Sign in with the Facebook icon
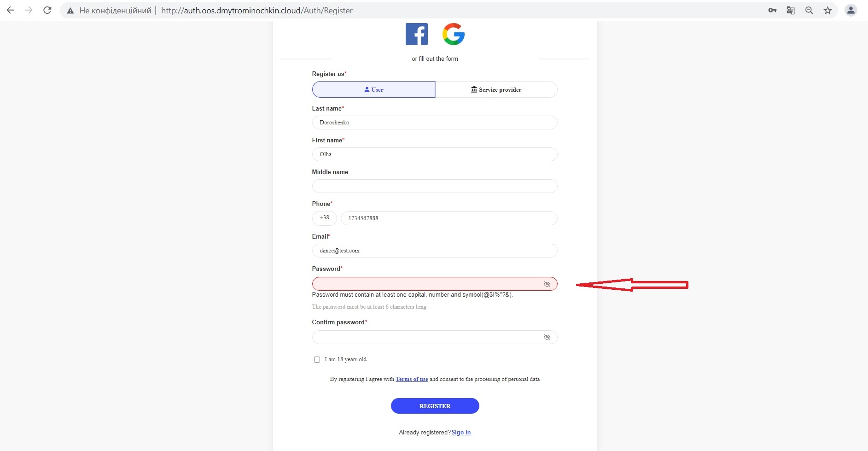868x451 pixels. pyautogui.click(x=416, y=34)
